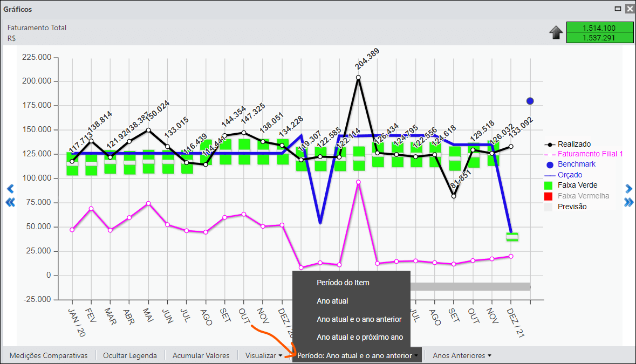Click Ocultar Legenda button
Screen dimensions: 636x364
coord(130,355)
